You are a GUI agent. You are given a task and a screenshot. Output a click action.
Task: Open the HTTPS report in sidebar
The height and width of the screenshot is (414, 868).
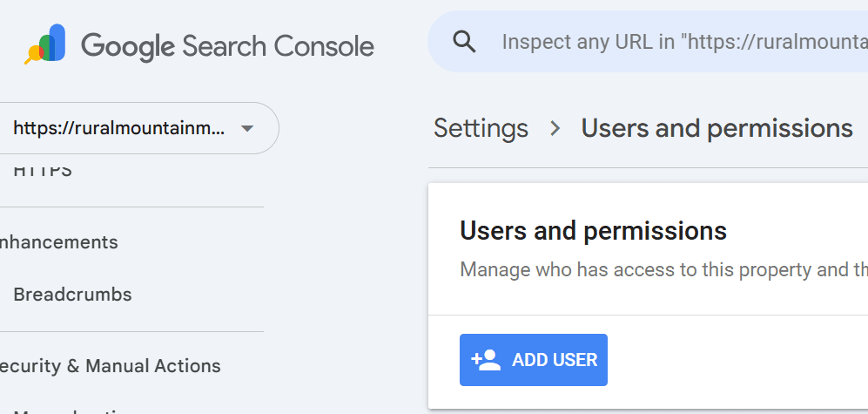click(x=43, y=172)
